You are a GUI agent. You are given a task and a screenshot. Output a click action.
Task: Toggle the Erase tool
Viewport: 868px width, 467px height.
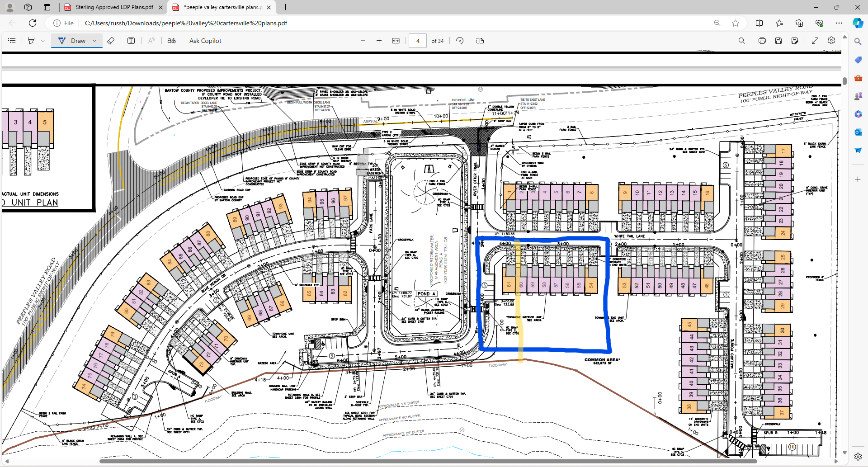[111, 41]
